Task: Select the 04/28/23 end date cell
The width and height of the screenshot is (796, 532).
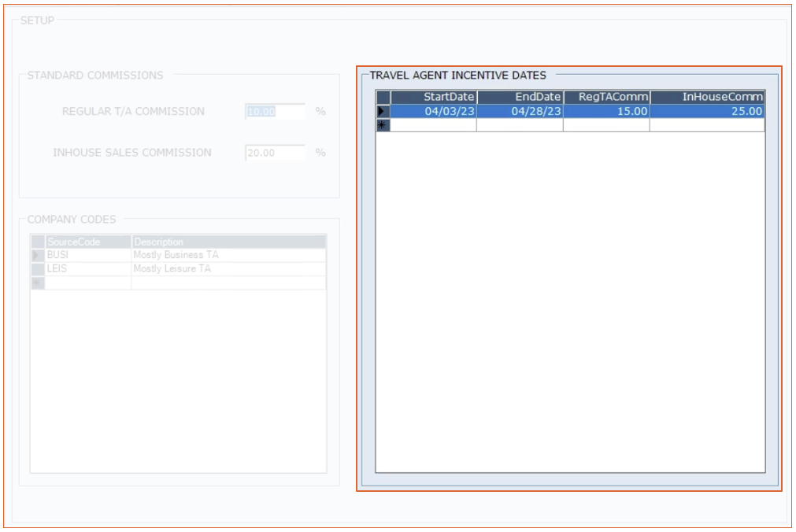Action: click(520, 112)
